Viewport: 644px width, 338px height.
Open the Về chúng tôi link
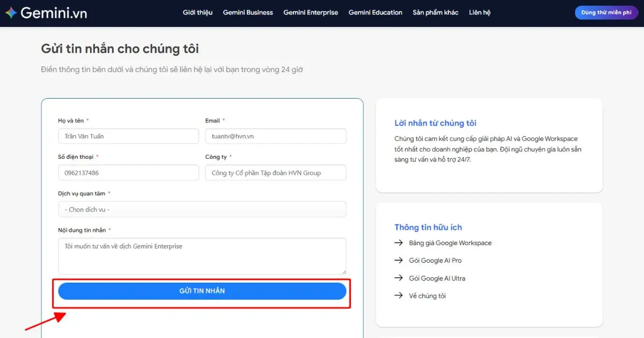(x=427, y=296)
